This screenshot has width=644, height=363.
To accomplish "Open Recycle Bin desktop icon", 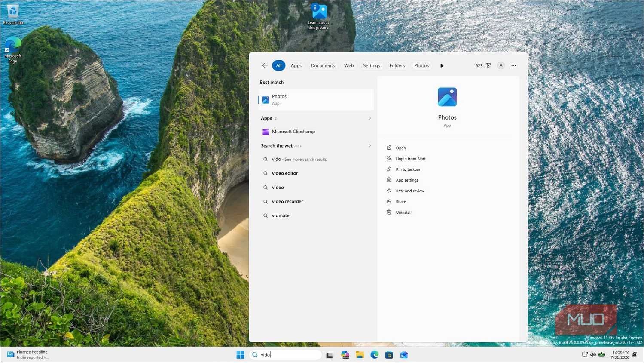I will pyautogui.click(x=13, y=14).
